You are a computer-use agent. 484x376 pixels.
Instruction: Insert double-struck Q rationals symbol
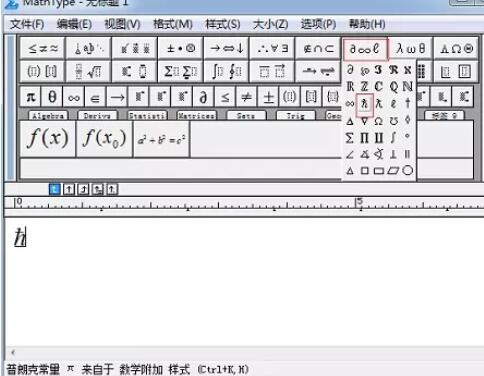pos(393,87)
